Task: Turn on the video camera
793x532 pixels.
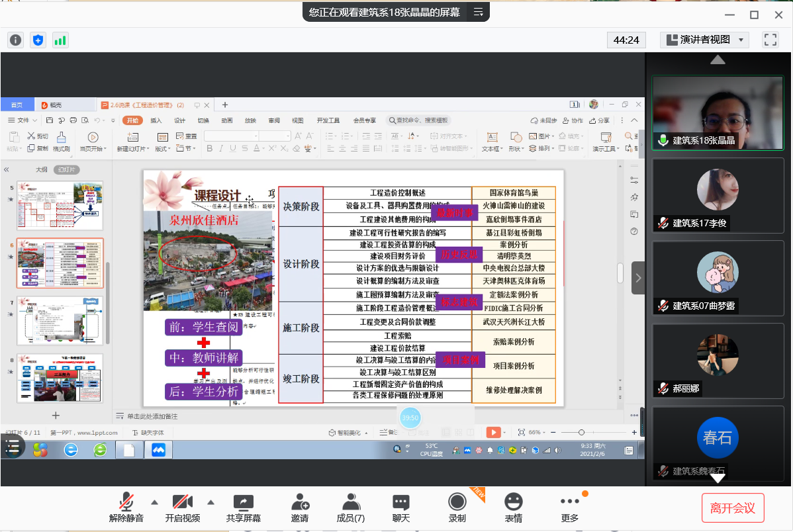Action: click(x=182, y=507)
